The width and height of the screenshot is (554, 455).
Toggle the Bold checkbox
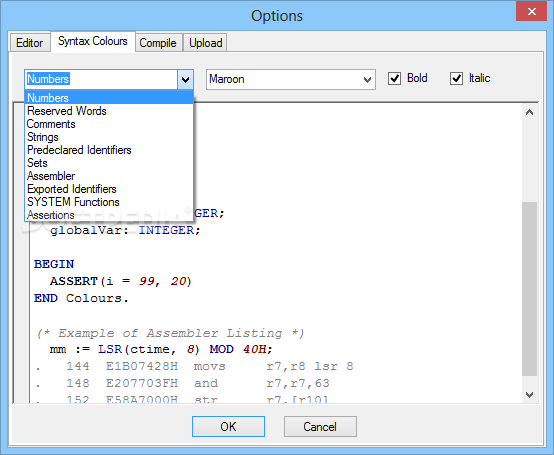click(394, 78)
